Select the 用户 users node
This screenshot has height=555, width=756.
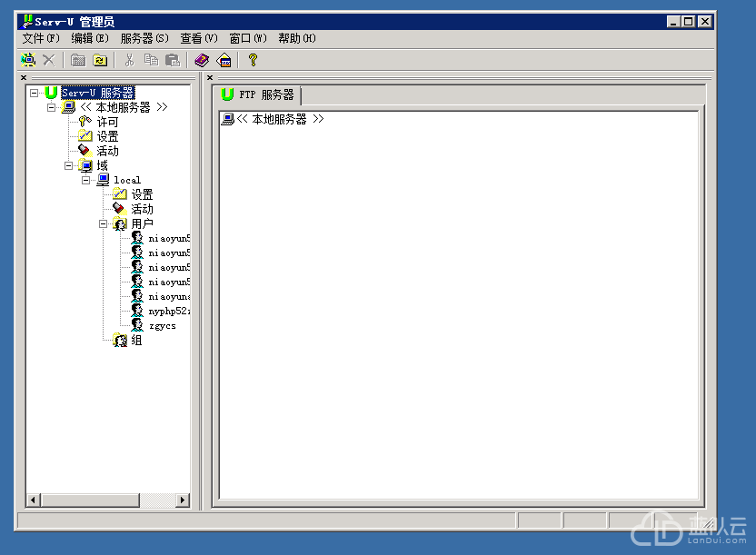point(142,223)
